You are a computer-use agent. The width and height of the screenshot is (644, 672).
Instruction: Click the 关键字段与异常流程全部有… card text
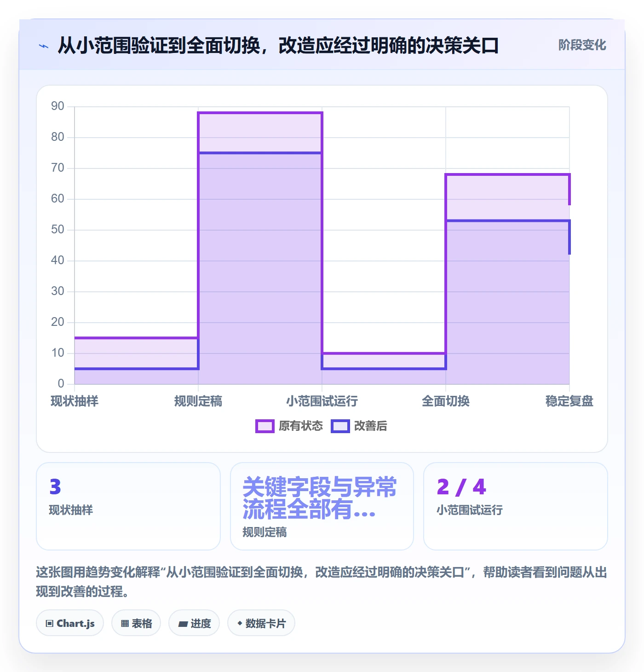(x=320, y=498)
